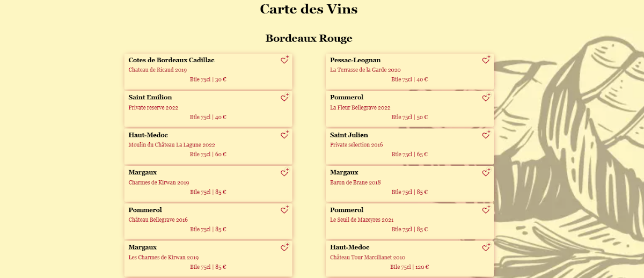Add Margaux Baron de Brane to favorites
The height and width of the screenshot is (278, 644).
tap(486, 173)
